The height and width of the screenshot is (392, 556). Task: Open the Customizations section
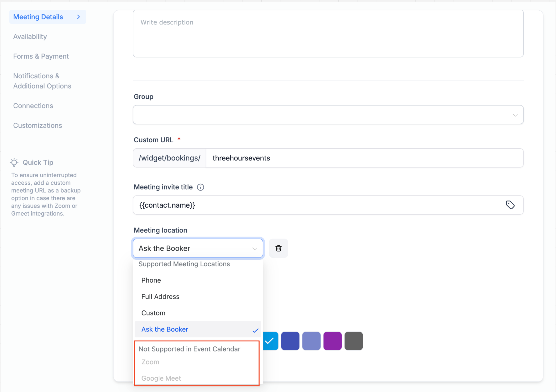(38, 125)
